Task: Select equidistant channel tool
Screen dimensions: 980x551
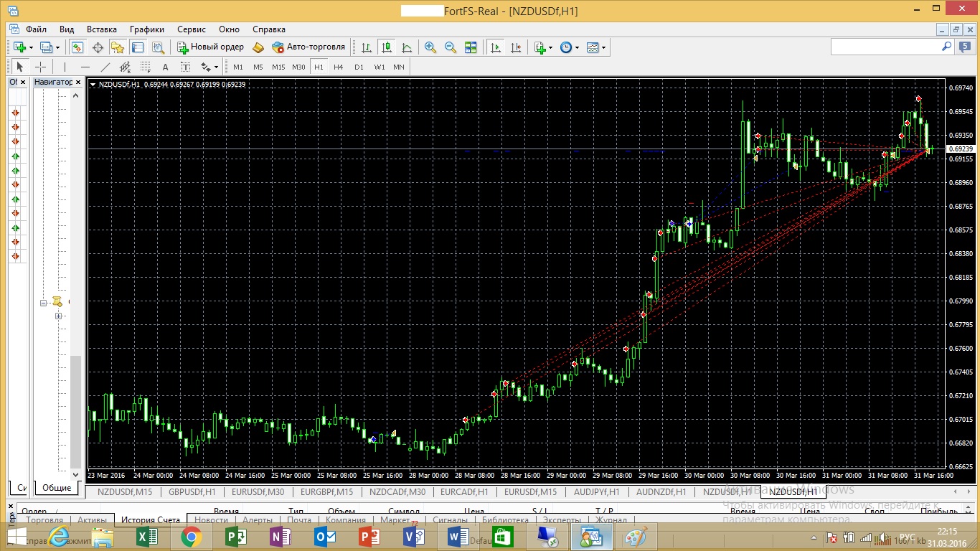Action: click(126, 67)
